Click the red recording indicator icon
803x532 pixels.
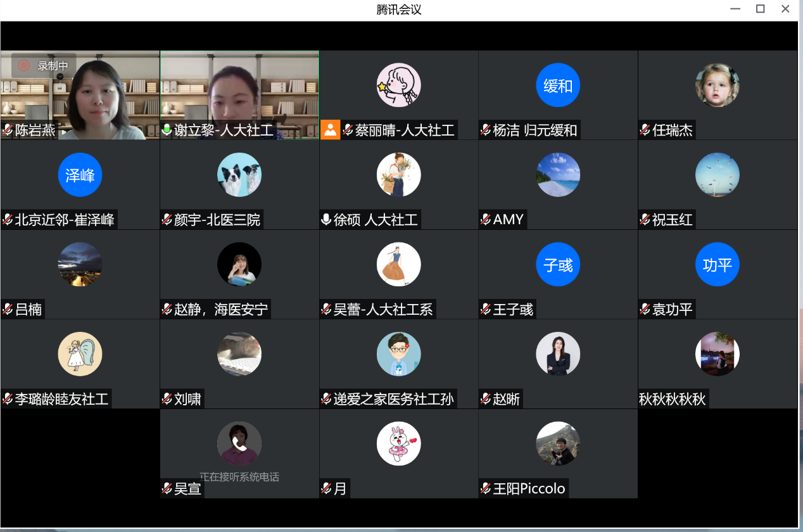pos(24,65)
